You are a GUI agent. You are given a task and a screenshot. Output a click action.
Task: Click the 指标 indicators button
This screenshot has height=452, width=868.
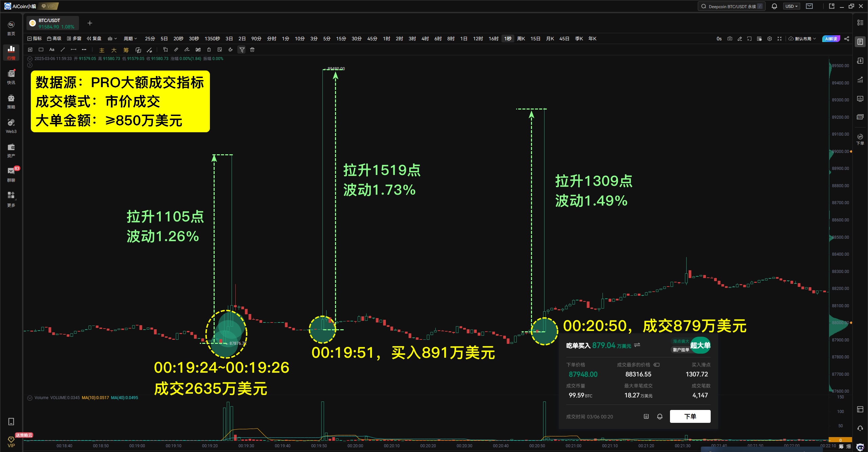pos(34,39)
